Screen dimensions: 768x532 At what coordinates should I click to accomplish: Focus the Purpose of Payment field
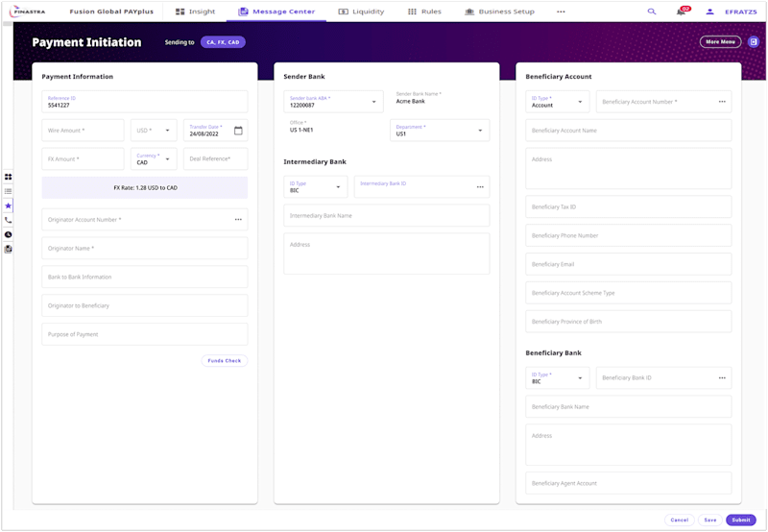145,334
